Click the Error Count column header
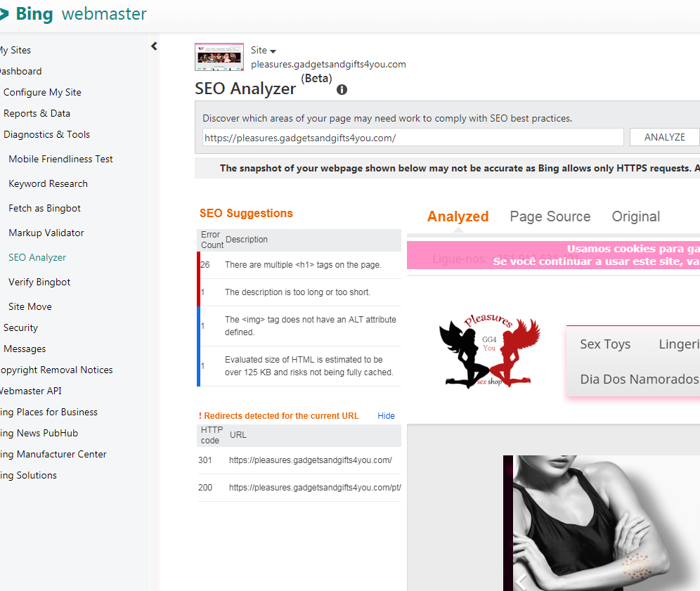Viewport: 700px width, 591px height. tap(212, 240)
